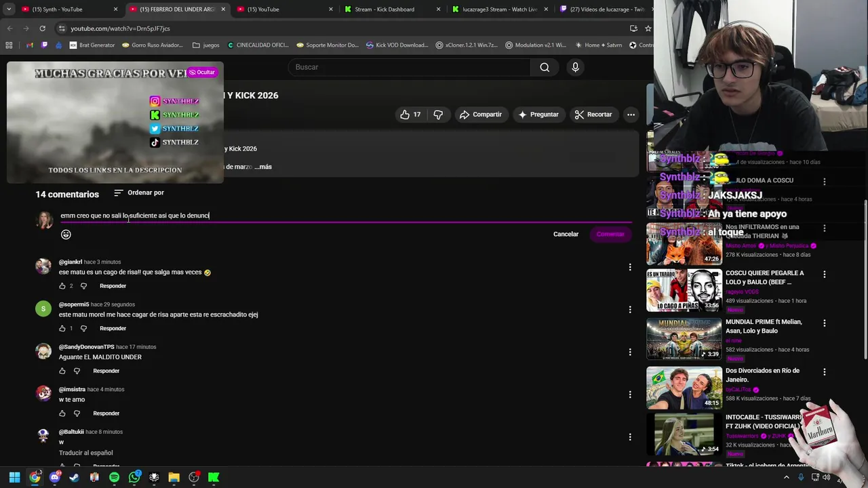The height and width of the screenshot is (488, 868).
Task: Click the voice search microphone icon
Action: pyautogui.click(x=575, y=67)
